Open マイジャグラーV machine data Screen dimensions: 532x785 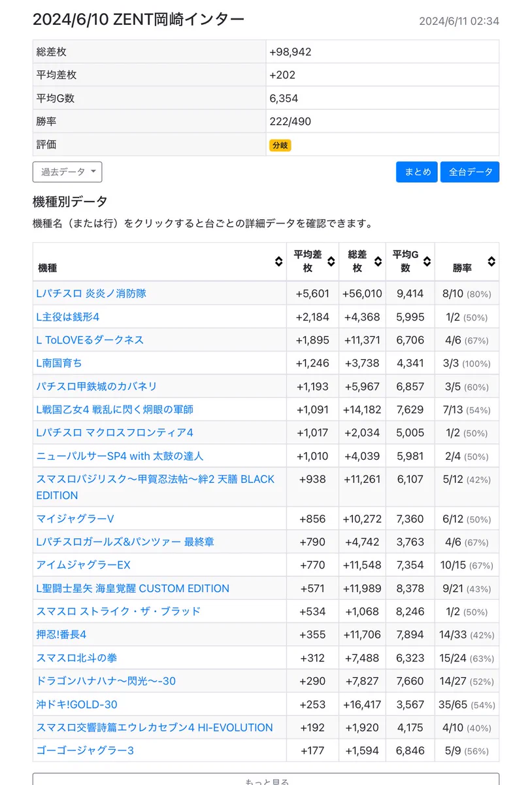pos(75,519)
